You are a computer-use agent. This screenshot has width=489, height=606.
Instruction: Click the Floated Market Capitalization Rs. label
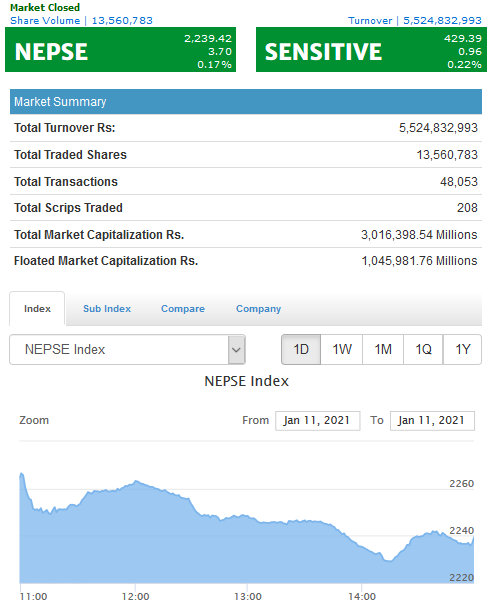[x=106, y=261]
